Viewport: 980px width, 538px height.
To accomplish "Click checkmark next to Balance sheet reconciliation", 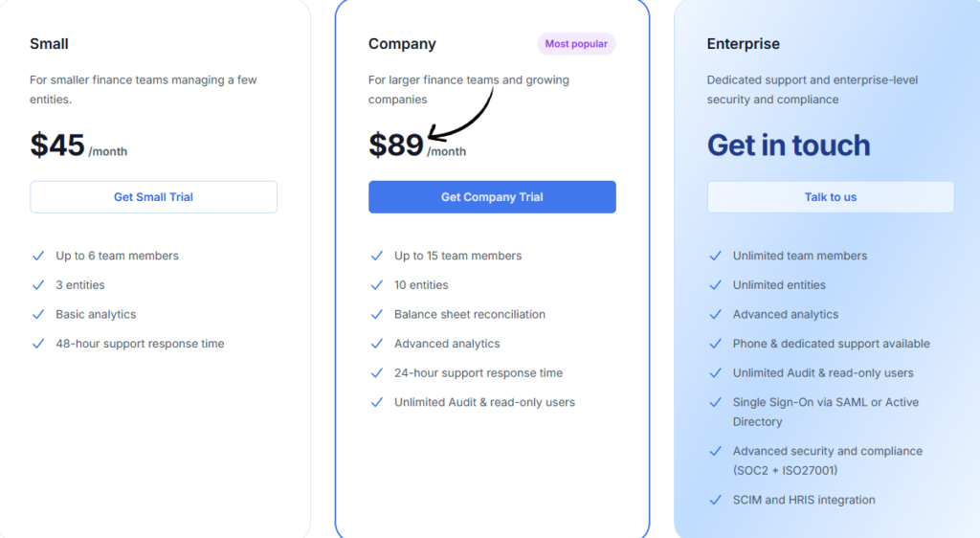I will pos(377,314).
